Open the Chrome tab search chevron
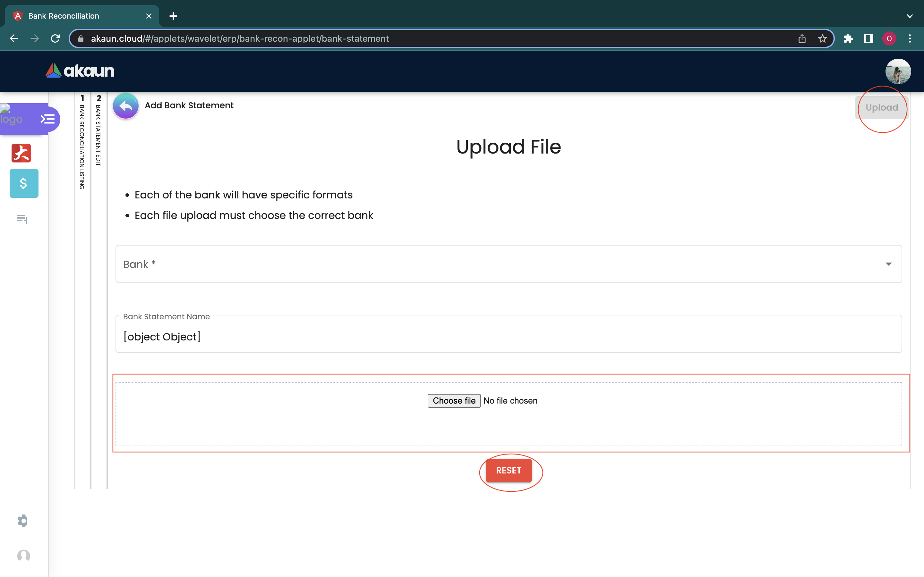The image size is (924, 577). click(910, 16)
